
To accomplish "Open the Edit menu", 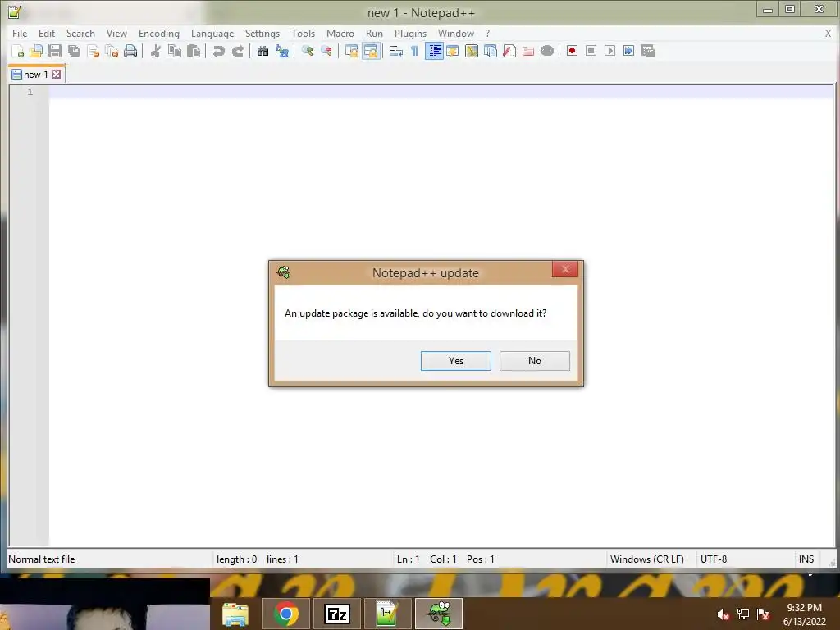I will 47,33.
